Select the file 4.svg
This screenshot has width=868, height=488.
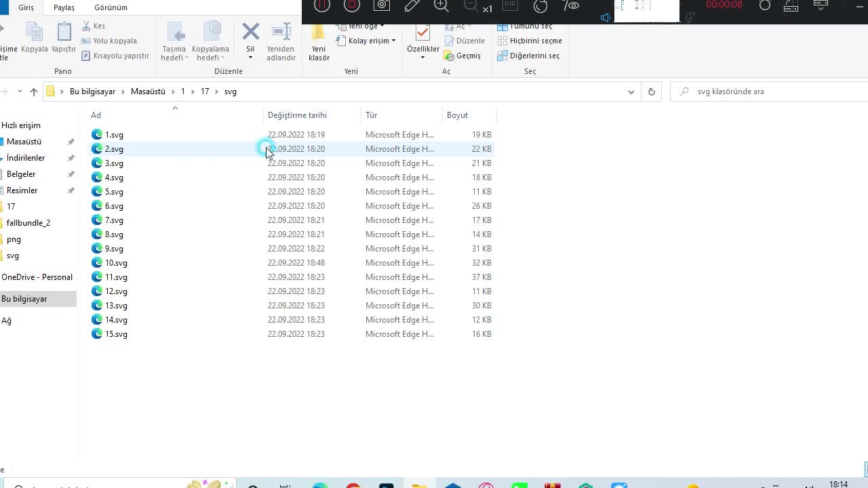(x=114, y=178)
